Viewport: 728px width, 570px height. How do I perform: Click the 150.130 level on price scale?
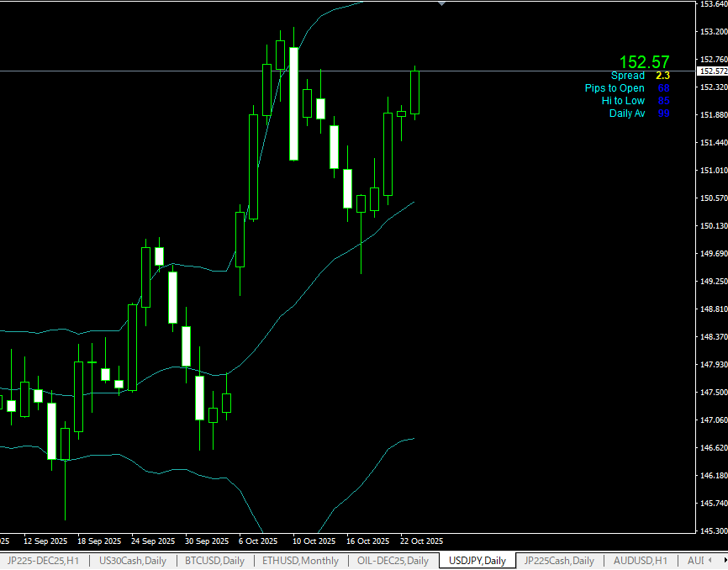tap(713, 226)
